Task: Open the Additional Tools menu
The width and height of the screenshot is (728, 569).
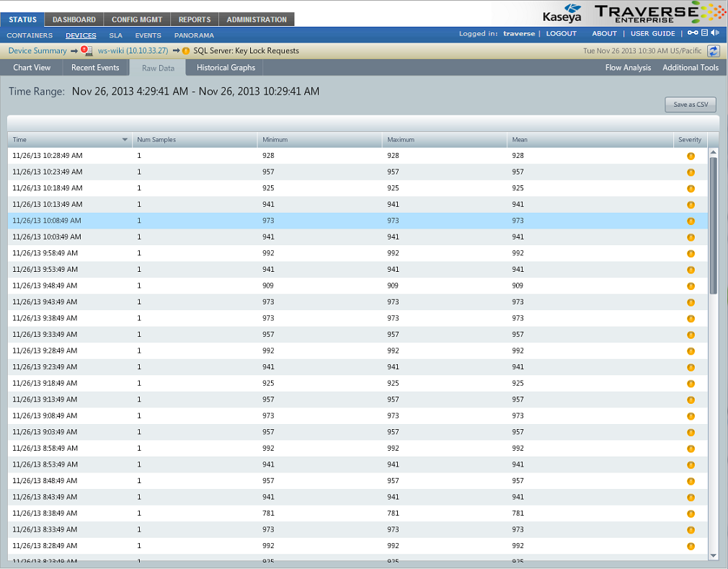Action: (x=690, y=68)
